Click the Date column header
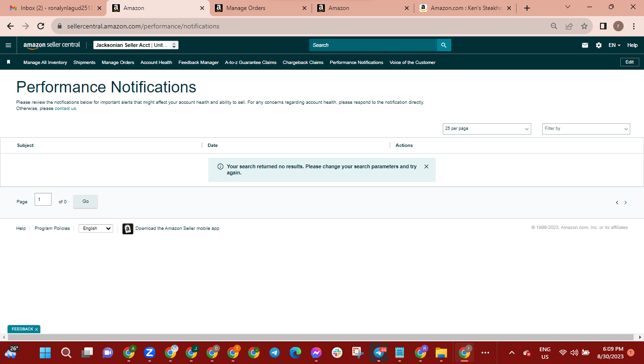This screenshot has height=364, width=644. (213, 146)
